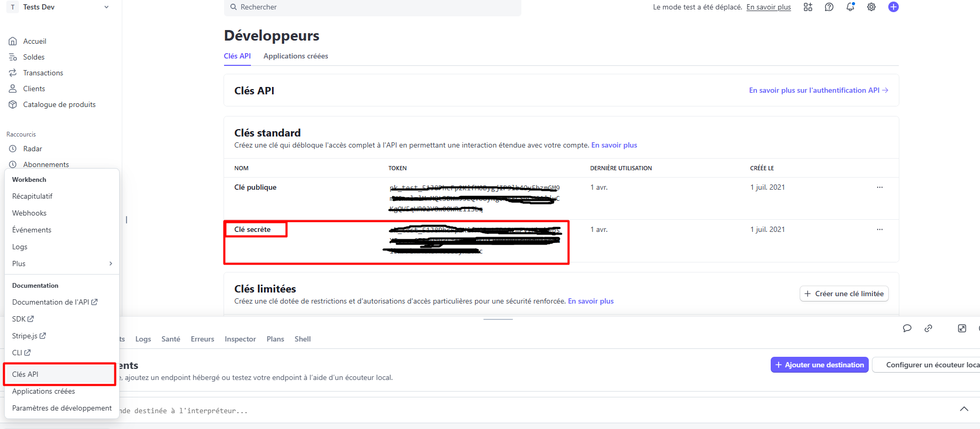The width and height of the screenshot is (980, 429).
Task: Open the Santé workbench tab
Action: (x=171, y=339)
